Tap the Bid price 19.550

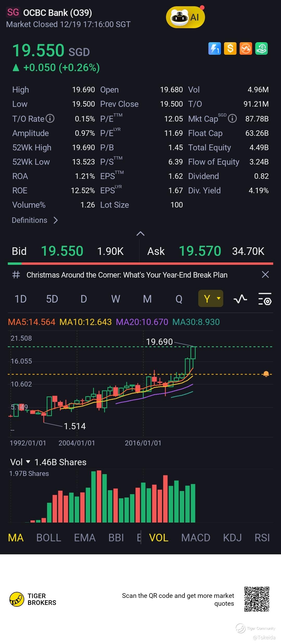click(62, 251)
